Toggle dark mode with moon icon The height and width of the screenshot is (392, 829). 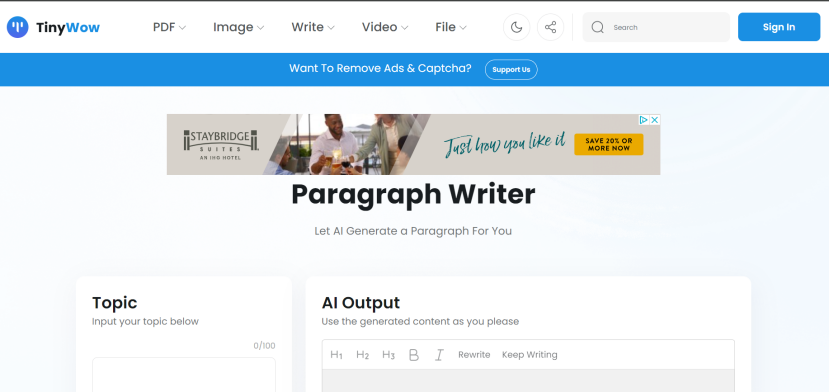pyautogui.click(x=517, y=27)
